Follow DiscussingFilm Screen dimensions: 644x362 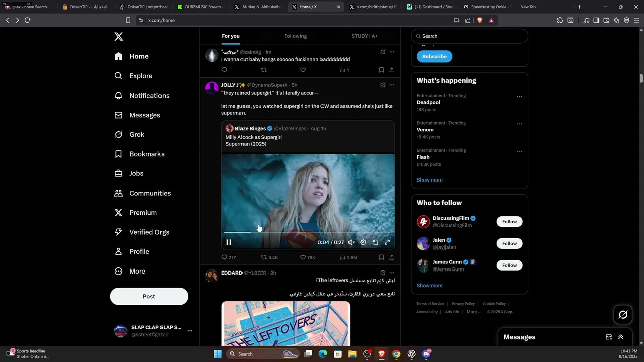(509, 222)
